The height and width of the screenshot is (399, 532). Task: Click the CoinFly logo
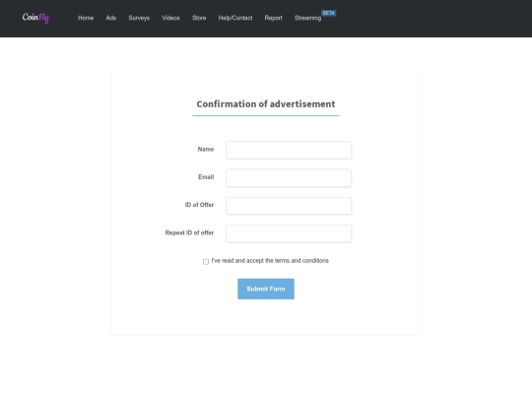tap(35, 18)
